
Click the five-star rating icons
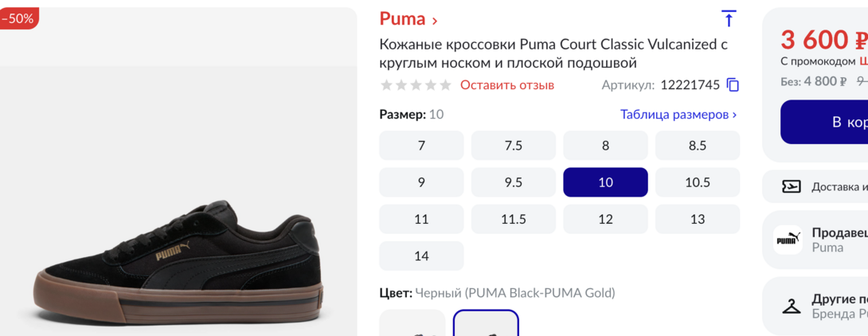point(416,85)
